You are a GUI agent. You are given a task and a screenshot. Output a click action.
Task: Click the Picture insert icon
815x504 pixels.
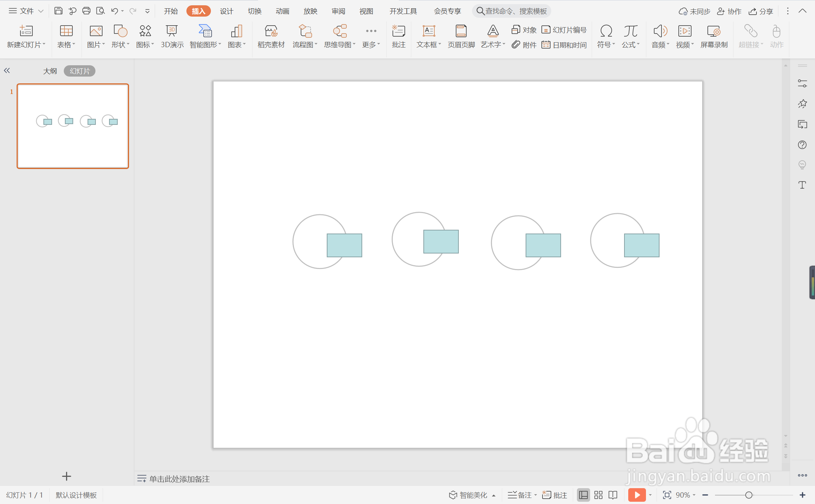coord(96,31)
